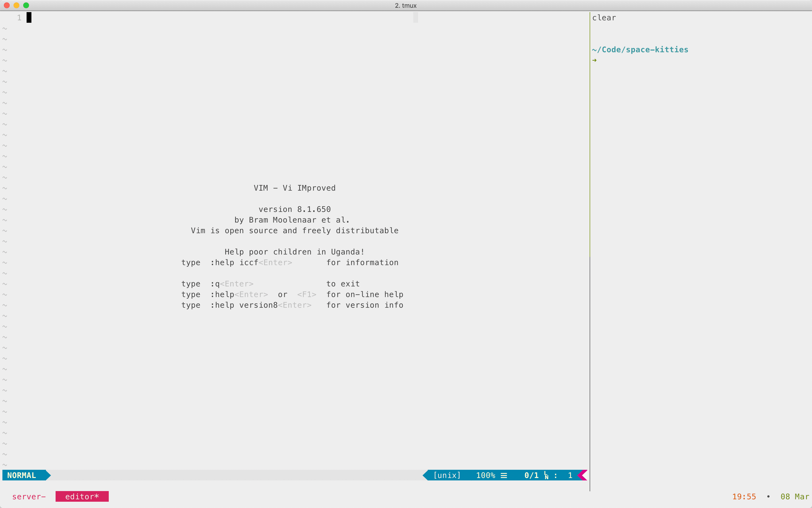Click the hamburger lines icon in statusline
This screenshot has width=812, height=508.
point(504,475)
